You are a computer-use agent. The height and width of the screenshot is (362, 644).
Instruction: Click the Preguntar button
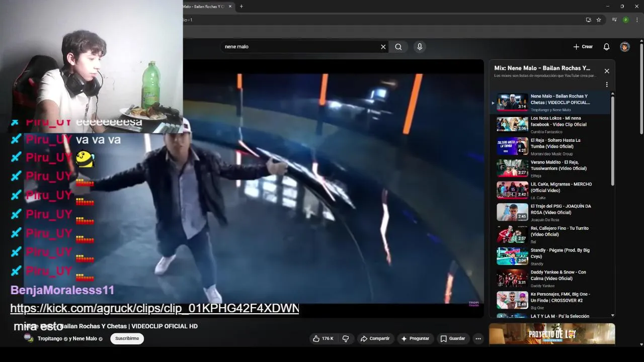coord(415,339)
